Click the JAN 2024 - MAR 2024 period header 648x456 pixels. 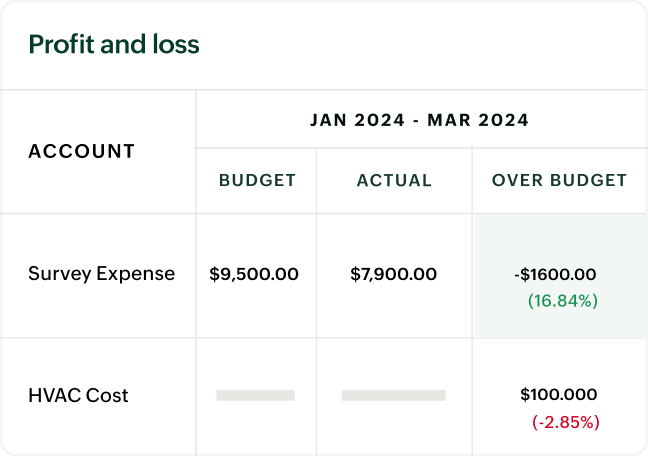420,120
